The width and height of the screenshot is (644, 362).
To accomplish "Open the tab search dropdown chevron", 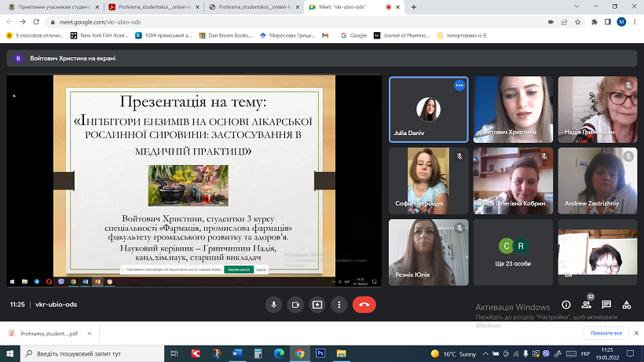I will point(576,6).
